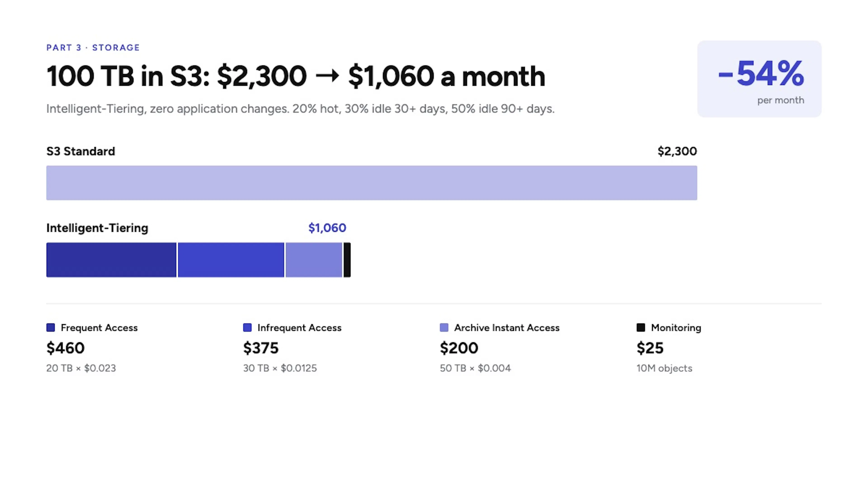Select the blue Infrequent Access bar segment
Image resolution: width=868 pixels, height=488 pixels.
[x=231, y=260]
